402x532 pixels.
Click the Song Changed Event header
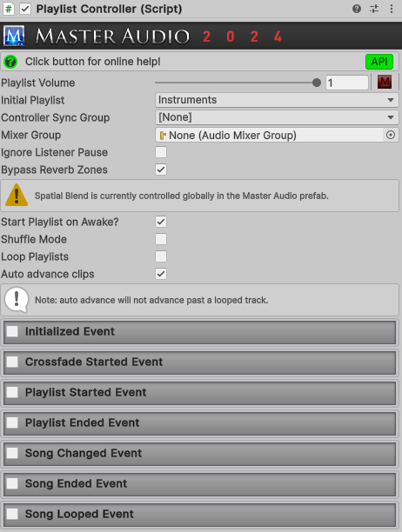pos(199,454)
